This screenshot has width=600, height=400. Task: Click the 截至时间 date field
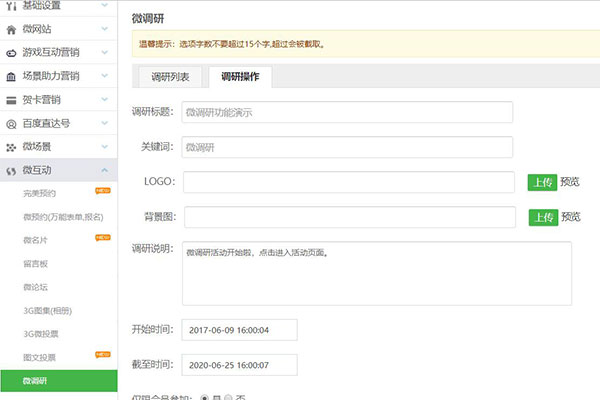240,365
